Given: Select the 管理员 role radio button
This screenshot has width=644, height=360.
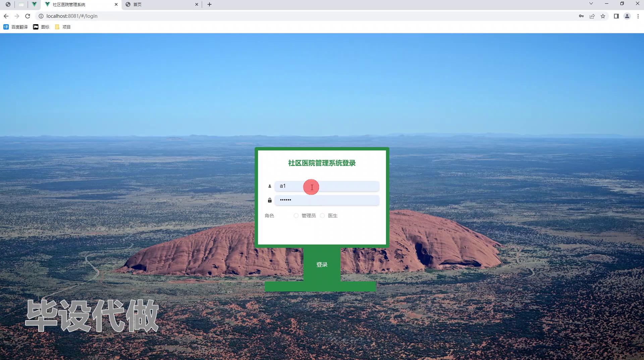Looking at the screenshot, I should pyautogui.click(x=296, y=216).
